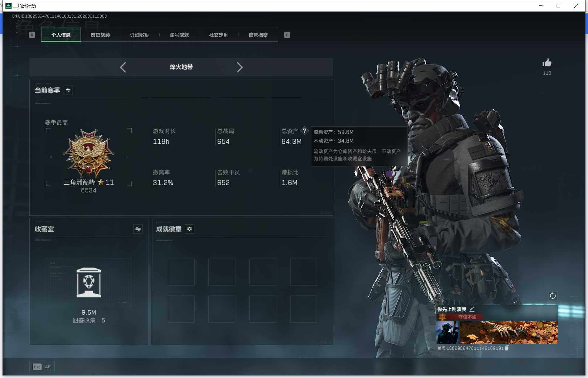Toggle the 收藏室 swap icon
This screenshot has width=588, height=378.
(x=138, y=229)
